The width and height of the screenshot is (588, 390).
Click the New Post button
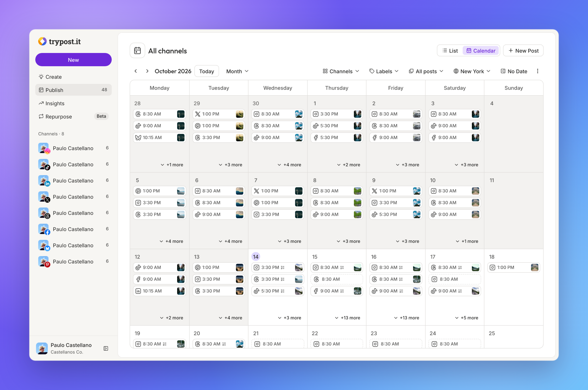click(x=523, y=51)
